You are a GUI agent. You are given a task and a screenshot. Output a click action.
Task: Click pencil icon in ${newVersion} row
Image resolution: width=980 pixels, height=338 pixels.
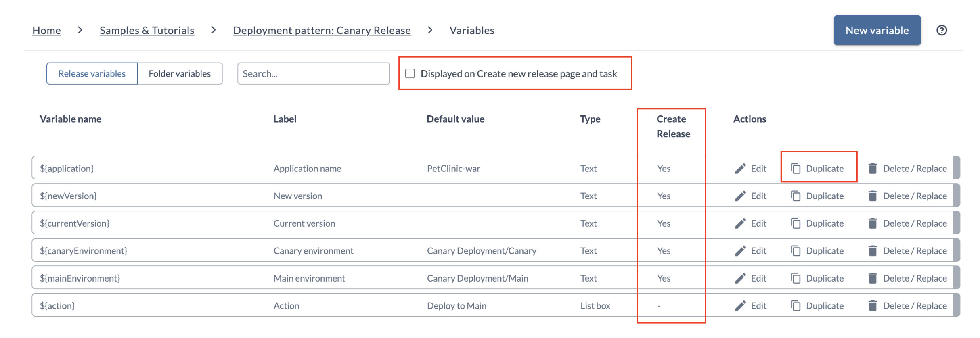[740, 196]
